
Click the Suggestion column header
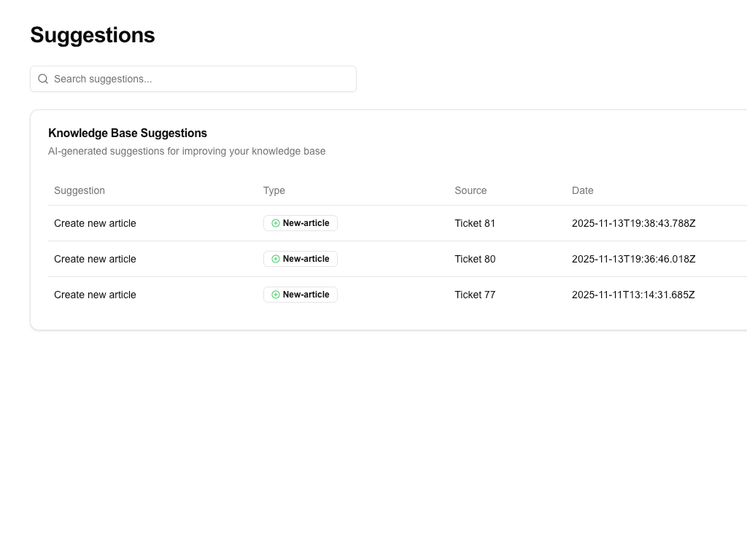[80, 190]
